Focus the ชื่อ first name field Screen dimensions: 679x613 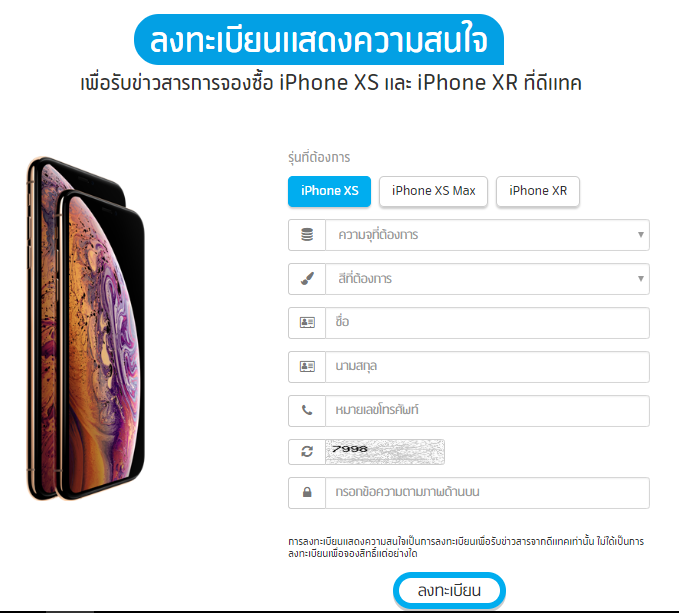(488, 323)
